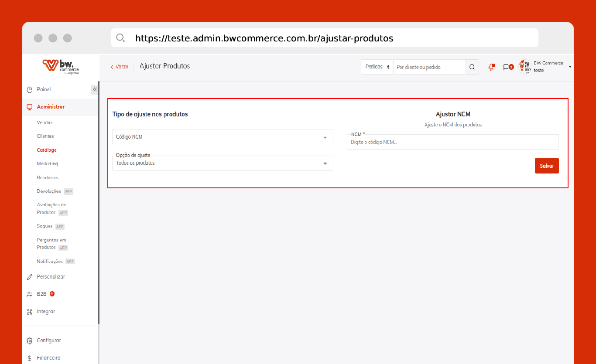Click the Painel chart icon

[x=30, y=90]
